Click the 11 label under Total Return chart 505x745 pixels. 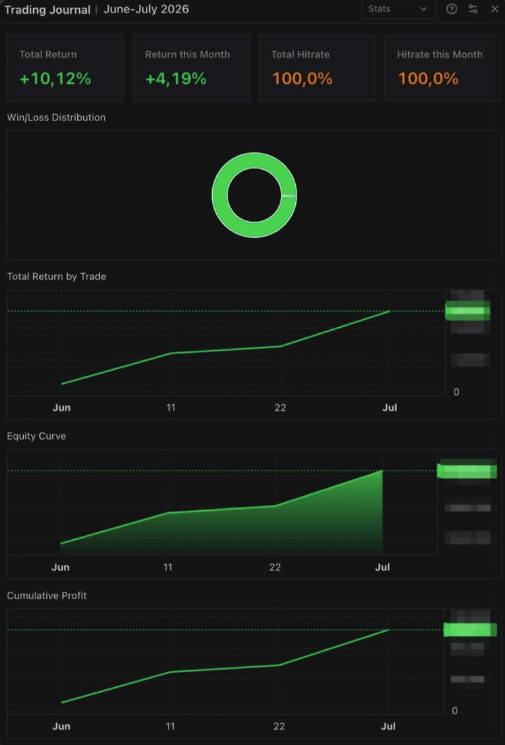click(171, 408)
